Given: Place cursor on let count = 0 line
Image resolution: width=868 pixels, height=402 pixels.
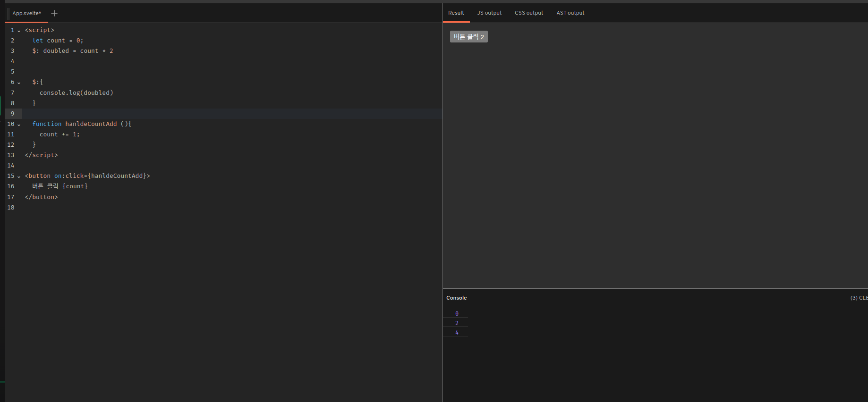Looking at the screenshot, I should (58, 41).
